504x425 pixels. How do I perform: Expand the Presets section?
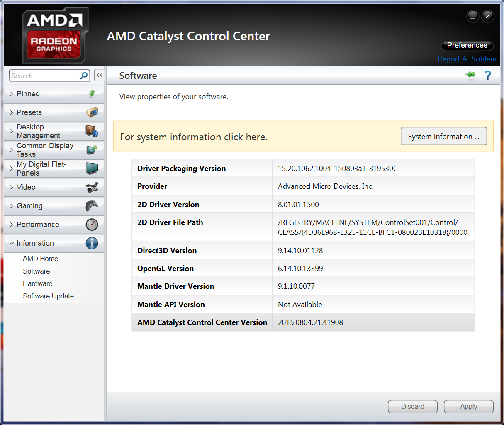tap(29, 112)
